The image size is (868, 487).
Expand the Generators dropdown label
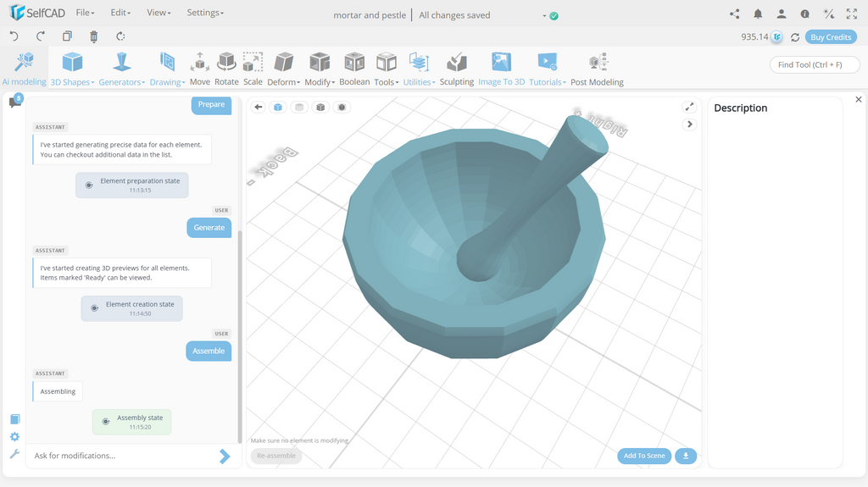pos(121,82)
